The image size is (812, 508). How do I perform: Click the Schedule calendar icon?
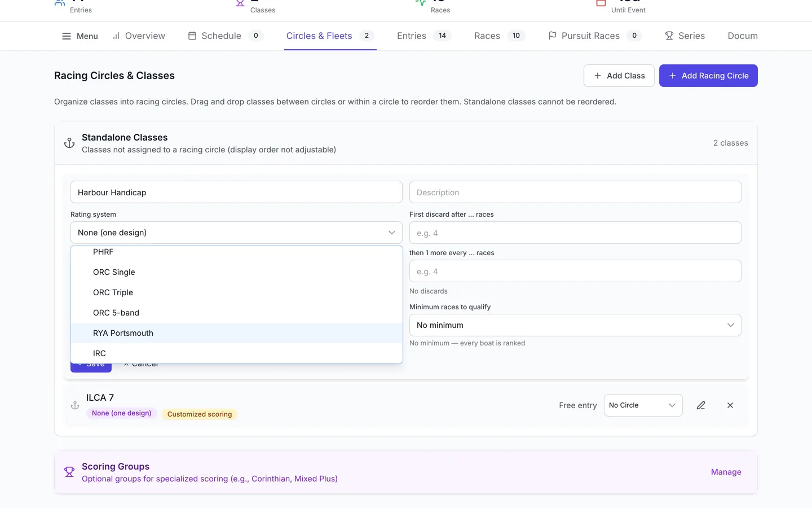pyautogui.click(x=192, y=36)
